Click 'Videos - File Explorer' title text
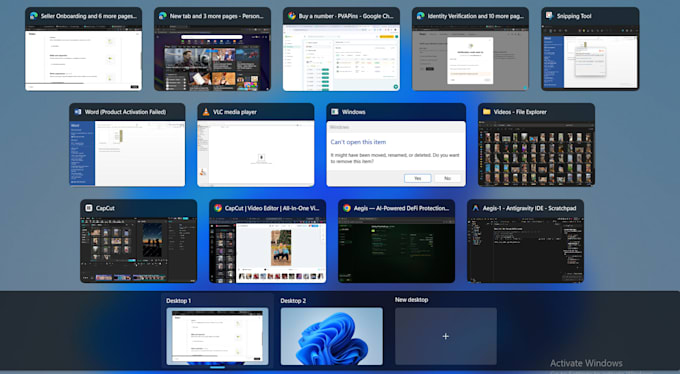The height and width of the screenshot is (374, 680). point(520,112)
